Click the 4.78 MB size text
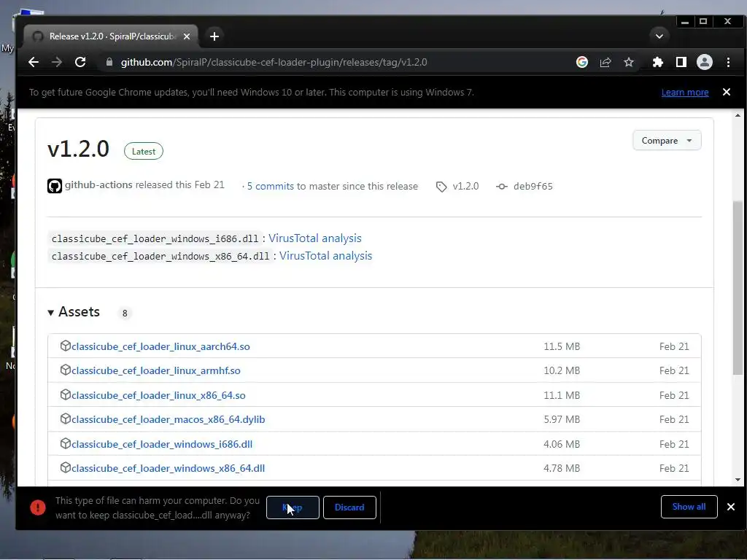The width and height of the screenshot is (747, 560). click(562, 468)
